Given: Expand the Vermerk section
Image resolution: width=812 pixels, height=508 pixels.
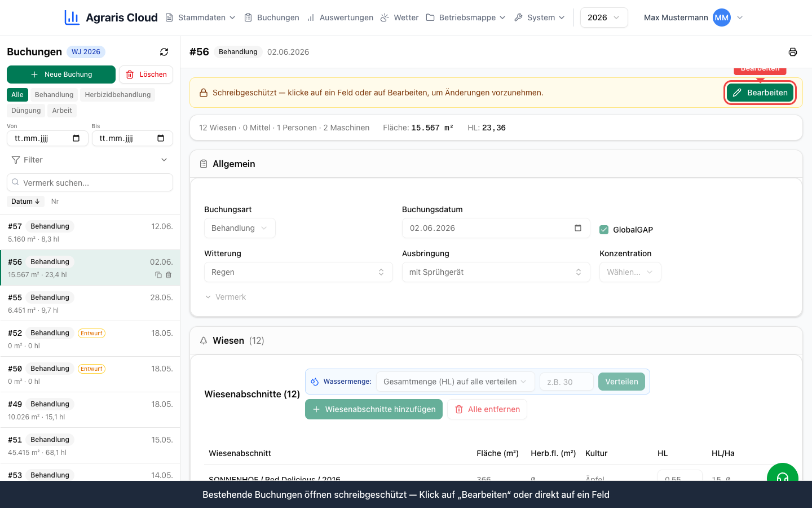Looking at the screenshot, I should click(225, 297).
